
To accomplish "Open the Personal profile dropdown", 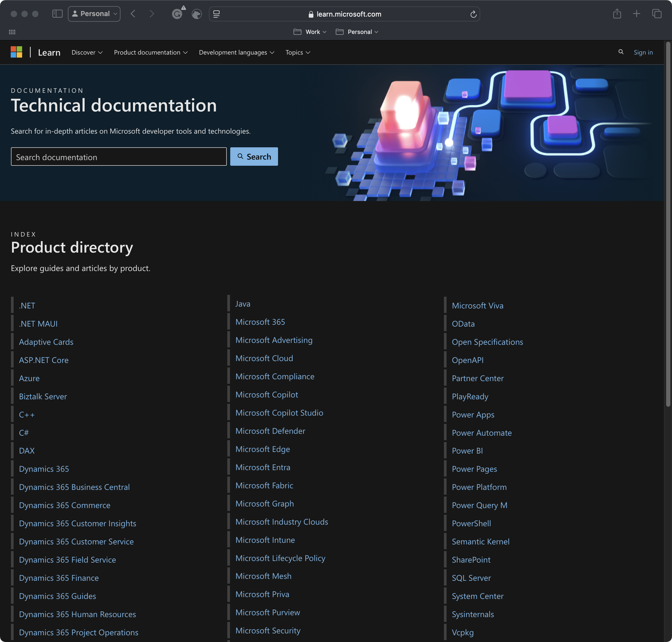I will coord(94,14).
